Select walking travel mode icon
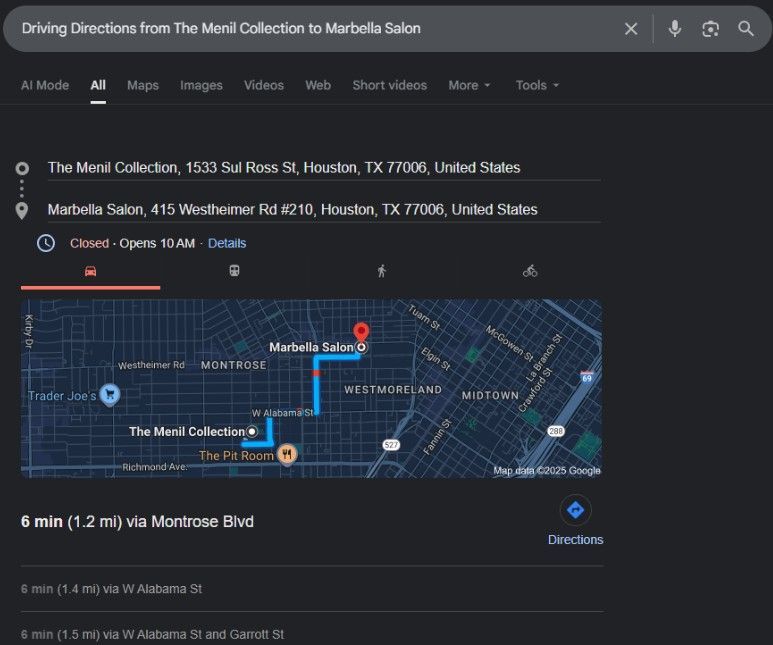Screen dimensions: 773x645 click(382, 271)
